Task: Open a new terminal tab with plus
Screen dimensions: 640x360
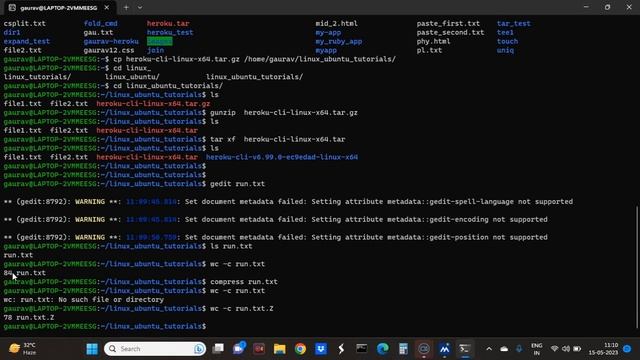Action: click(x=126, y=7)
